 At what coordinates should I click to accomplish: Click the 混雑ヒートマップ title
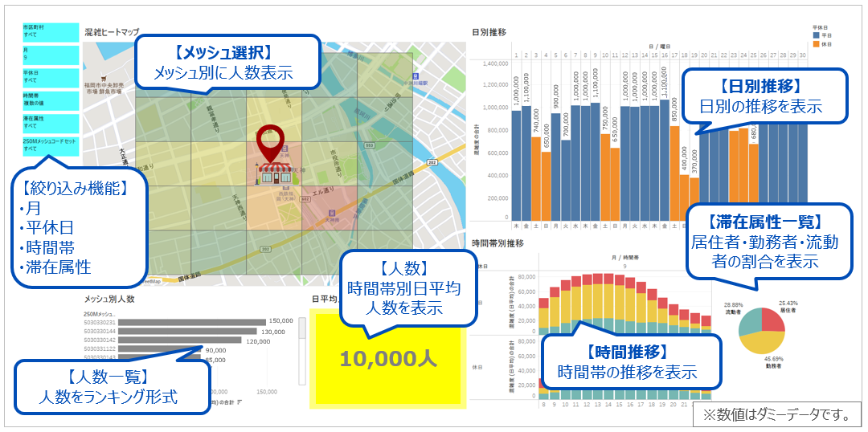[112, 31]
